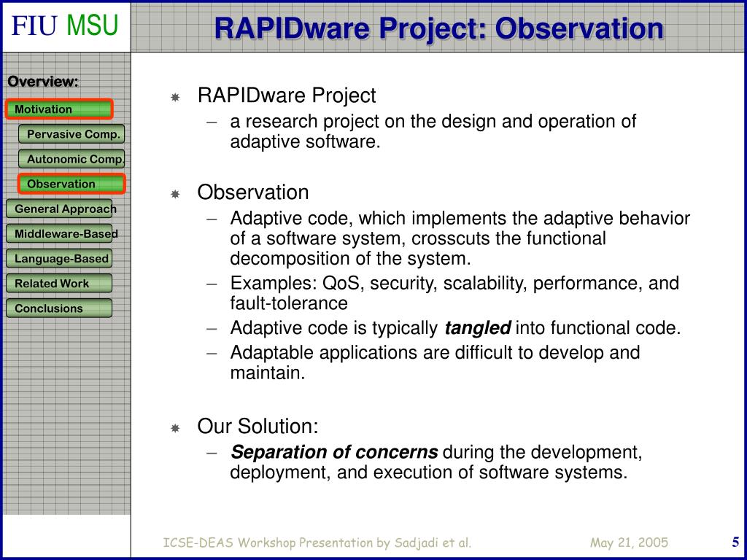Click the text decomposition of the system.

coord(350,259)
